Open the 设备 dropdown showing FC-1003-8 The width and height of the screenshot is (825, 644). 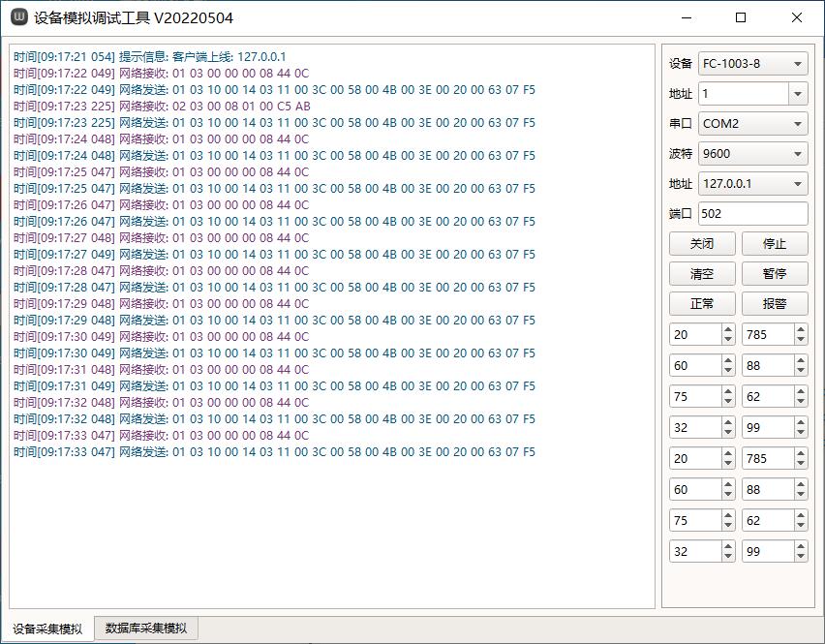click(x=752, y=64)
